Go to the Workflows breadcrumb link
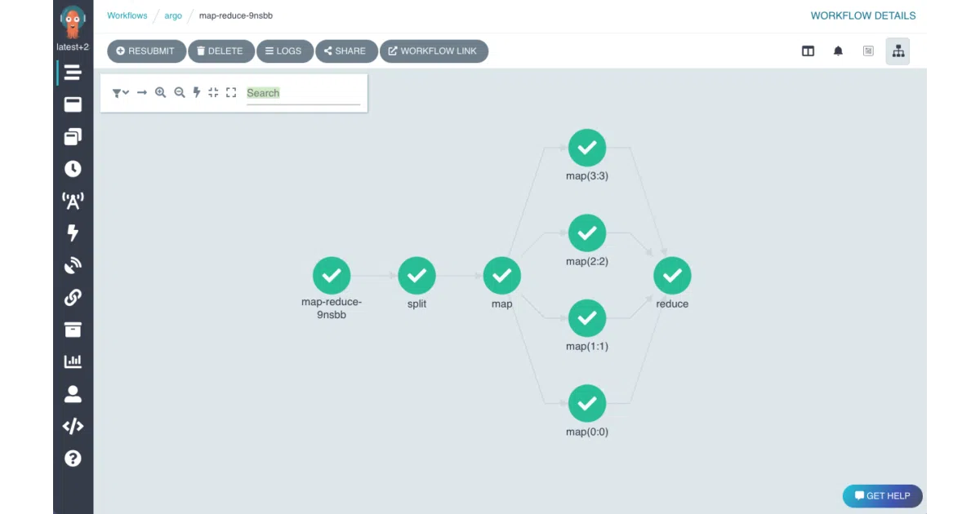 tap(127, 16)
